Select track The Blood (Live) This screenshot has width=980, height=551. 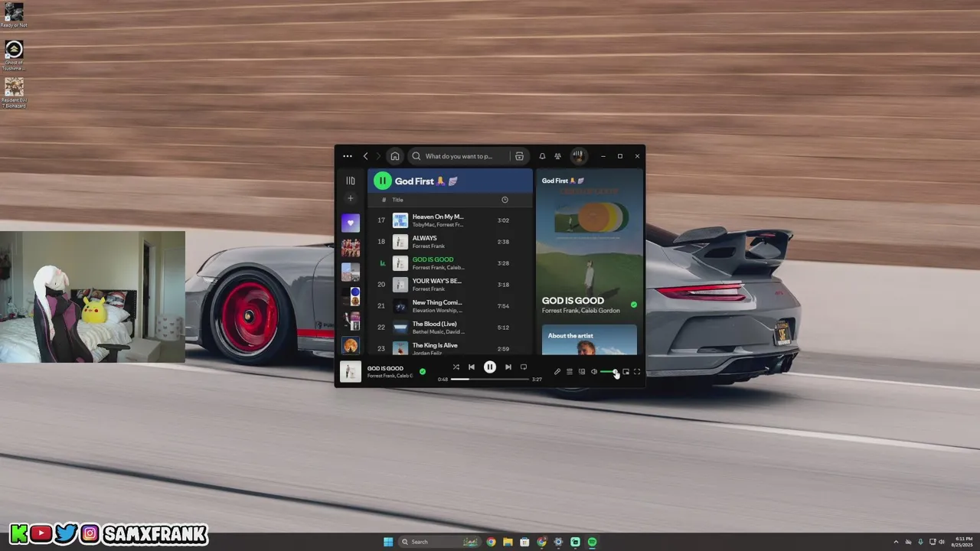[450, 328]
